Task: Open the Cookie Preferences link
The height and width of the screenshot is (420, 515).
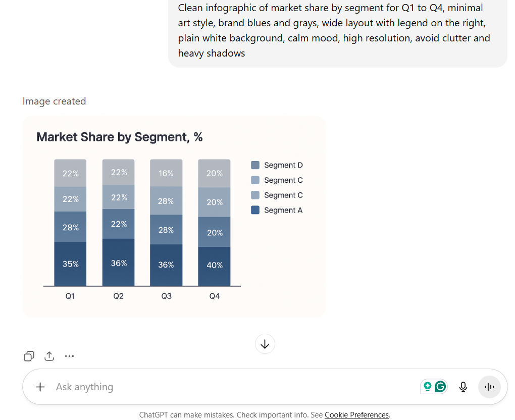Action: click(356, 415)
